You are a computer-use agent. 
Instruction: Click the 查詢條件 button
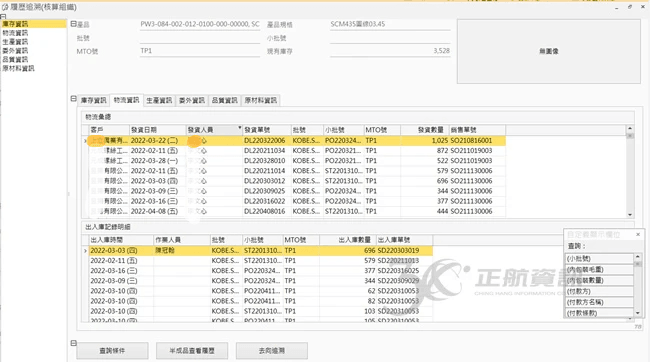coord(112,351)
